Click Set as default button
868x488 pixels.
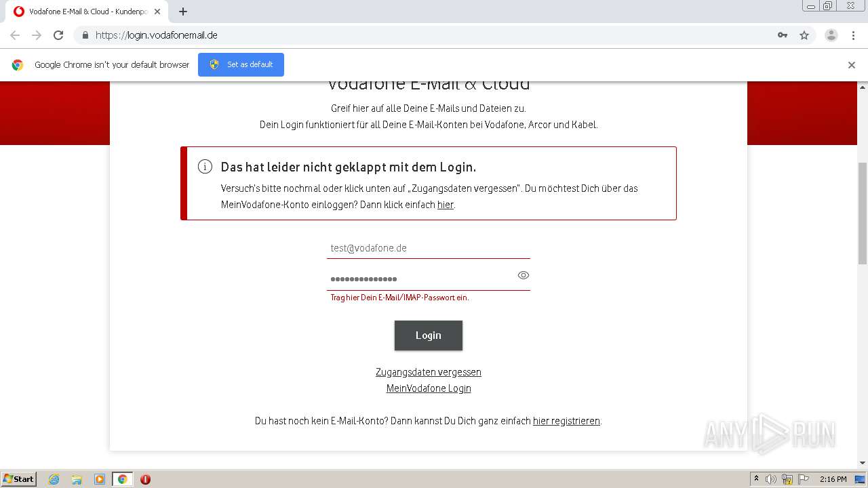[241, 64]
